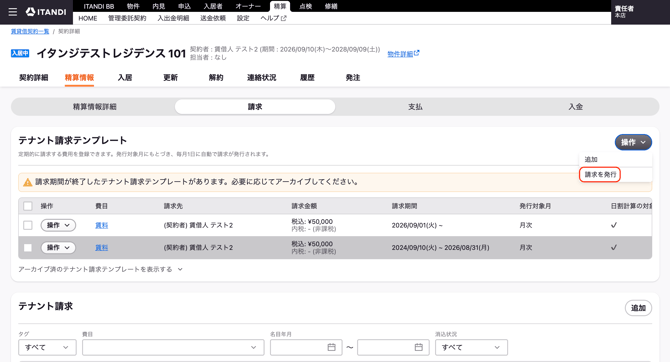Viewport: 670px width, 362px height.
Task: Open the タグ dropdown showing すべて
Action: click(x=47, y=347)
